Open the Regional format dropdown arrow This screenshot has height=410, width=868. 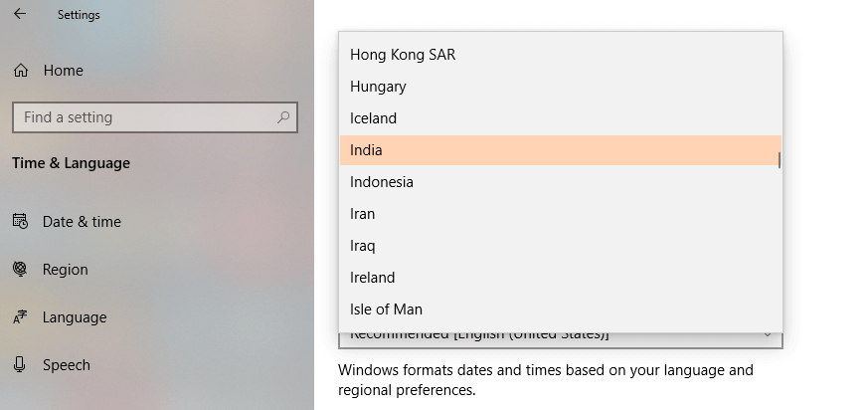tap(768, 334)
